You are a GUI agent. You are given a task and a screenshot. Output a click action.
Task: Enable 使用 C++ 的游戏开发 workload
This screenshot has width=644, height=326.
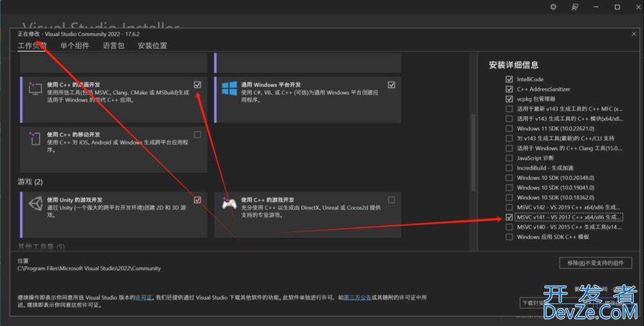[392, 200]
